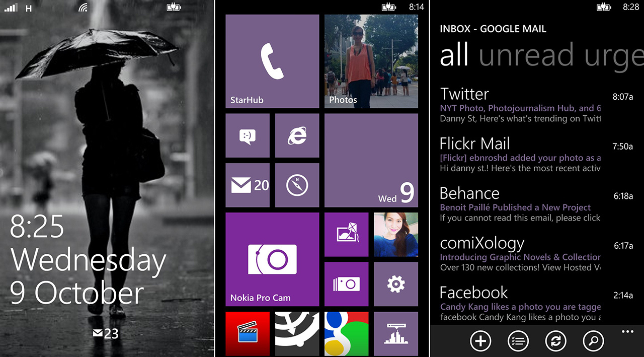Tap the inbox screen battery icon

tap(604, 8)
